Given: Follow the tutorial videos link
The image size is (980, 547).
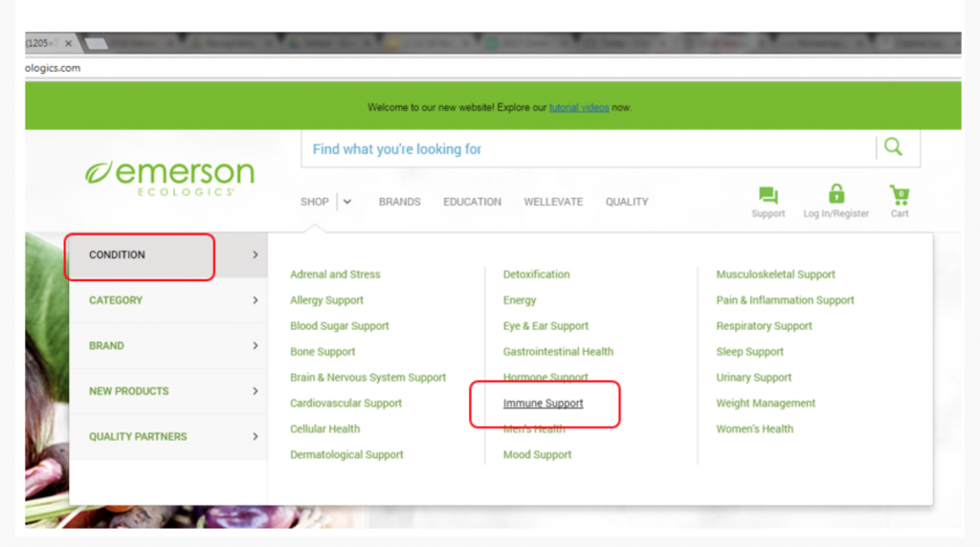Looking at the screenshot, I should 579,107.
